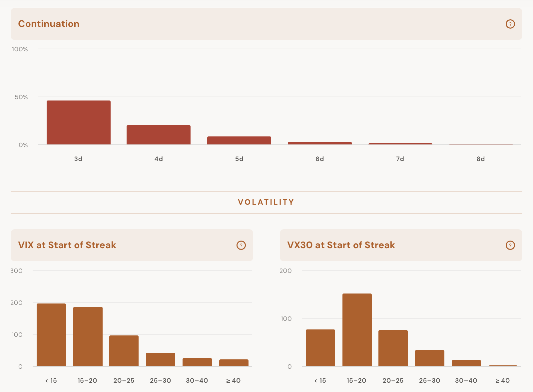Click the Continuation panel title

click(49, 24)
